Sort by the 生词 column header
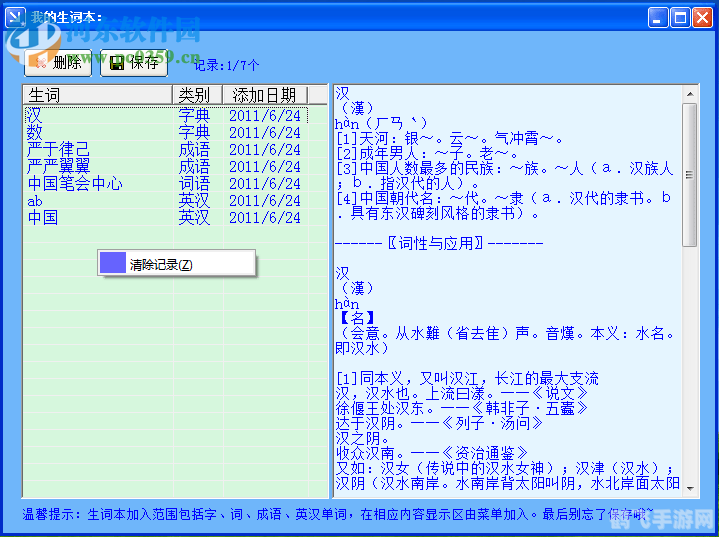 pos(98,95)
